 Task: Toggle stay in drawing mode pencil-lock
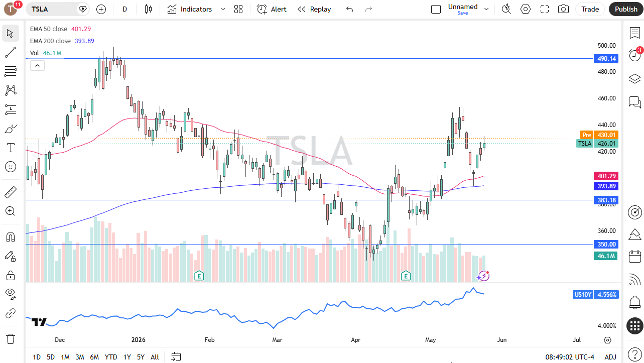pyautogui.click(x=11, y=256)
